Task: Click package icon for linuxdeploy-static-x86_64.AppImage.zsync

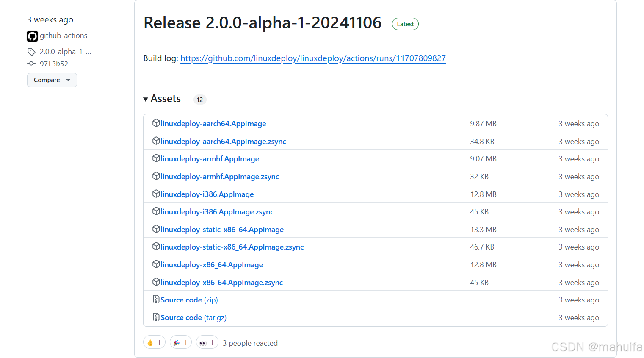Action: [156, 247]
